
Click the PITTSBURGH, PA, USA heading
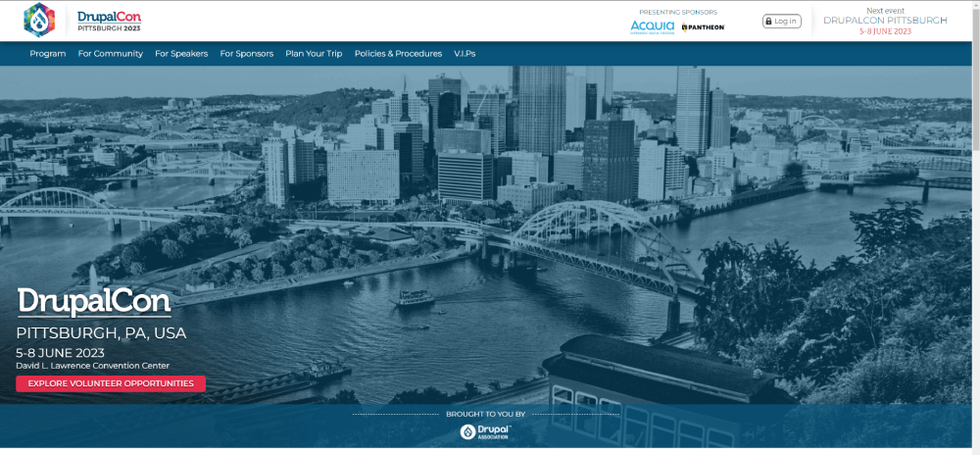[101, 333]
